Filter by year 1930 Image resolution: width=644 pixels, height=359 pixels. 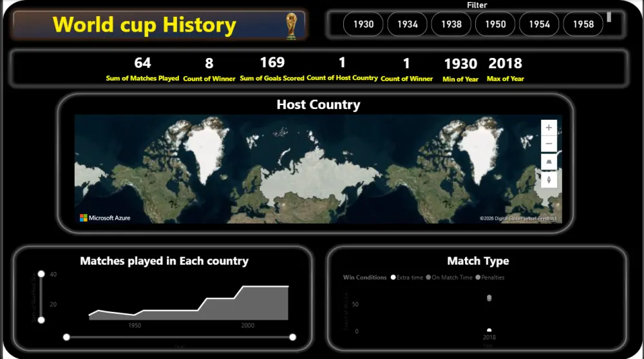coord(363,24)
